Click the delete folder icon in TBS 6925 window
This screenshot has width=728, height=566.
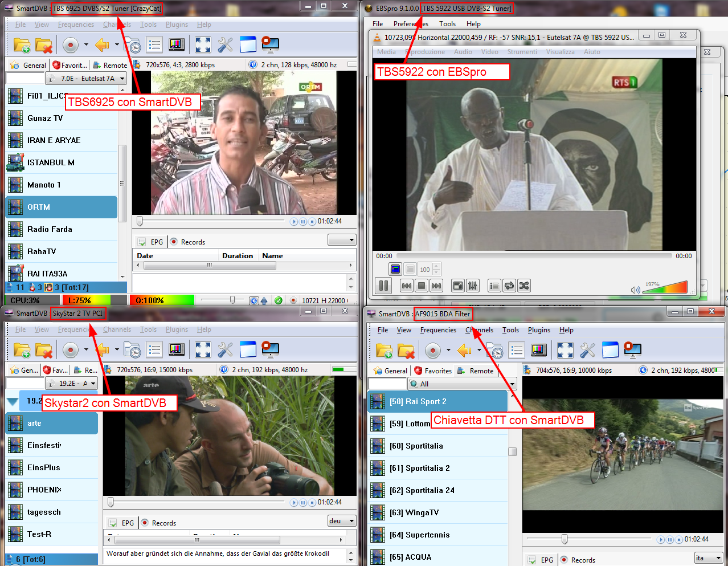(44, 44)
